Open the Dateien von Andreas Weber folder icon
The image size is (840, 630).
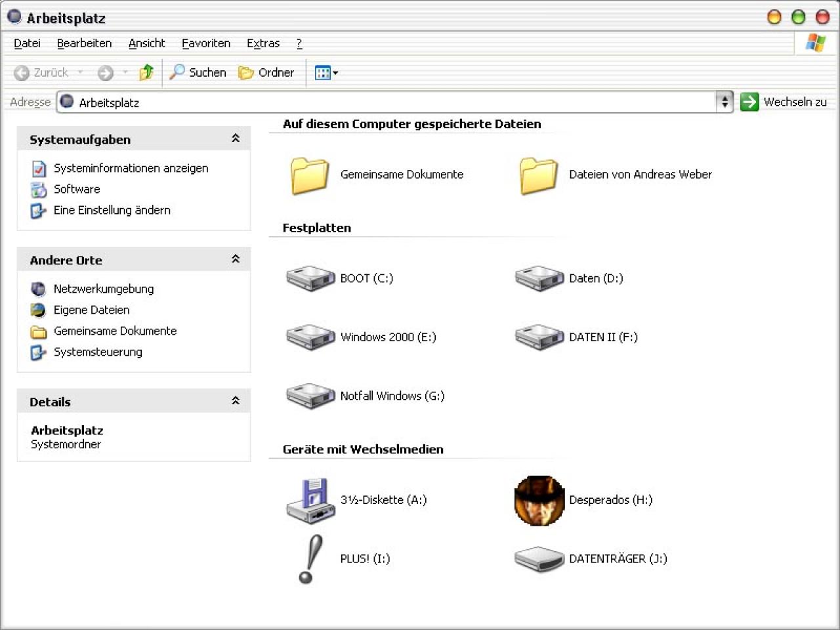coord(538,175)
